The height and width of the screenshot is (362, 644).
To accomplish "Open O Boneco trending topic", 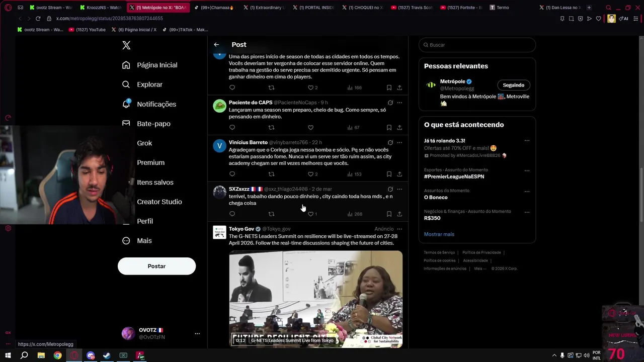I will pos(436,197).
